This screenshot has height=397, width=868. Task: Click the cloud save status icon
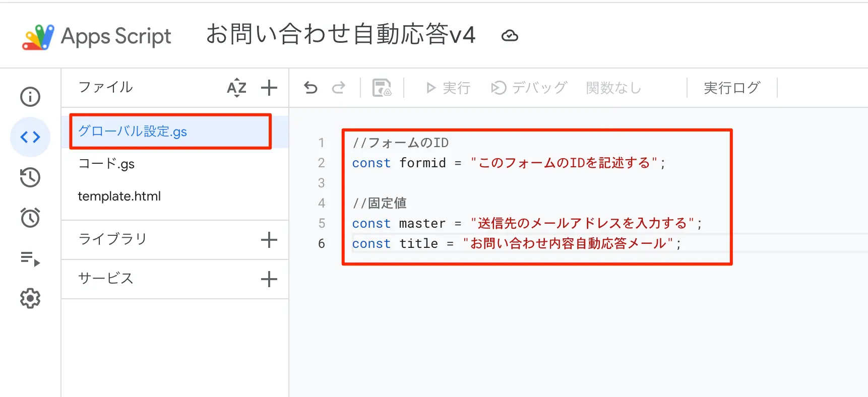click(x=510, y=36)
